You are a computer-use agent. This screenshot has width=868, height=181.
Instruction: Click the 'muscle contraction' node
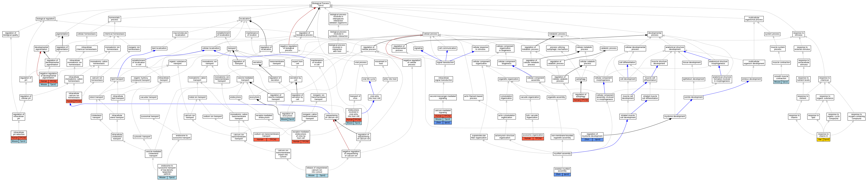pos(781,62)
